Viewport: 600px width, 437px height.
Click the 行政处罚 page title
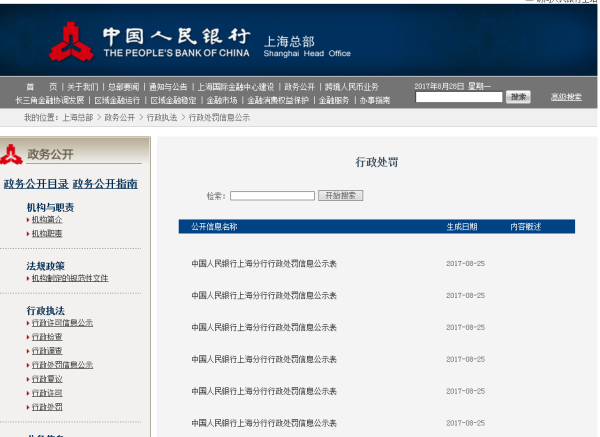tap(377, 162)
